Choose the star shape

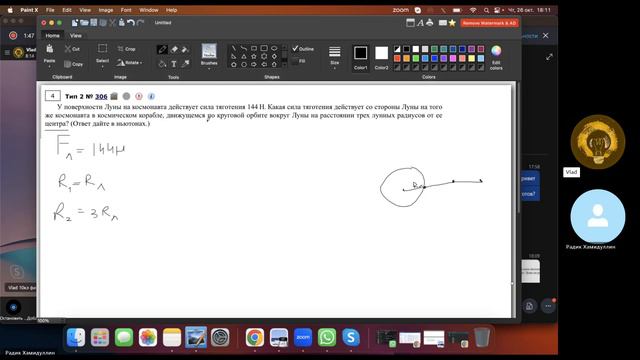[x=254, y=56]
